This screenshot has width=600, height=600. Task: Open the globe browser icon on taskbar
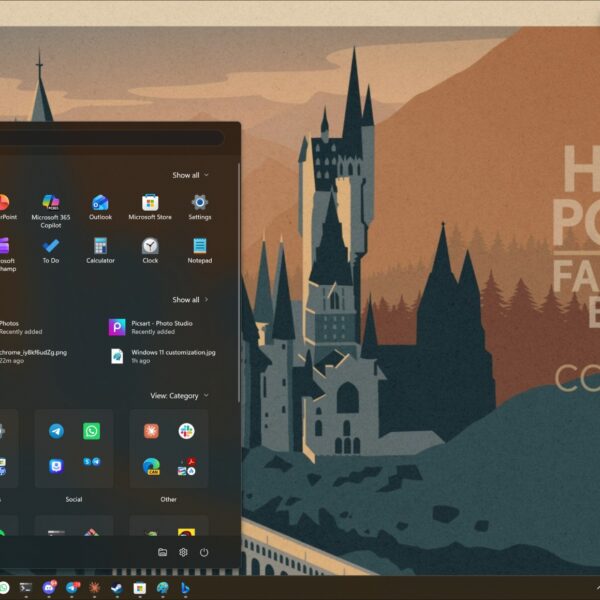[163, 587]
